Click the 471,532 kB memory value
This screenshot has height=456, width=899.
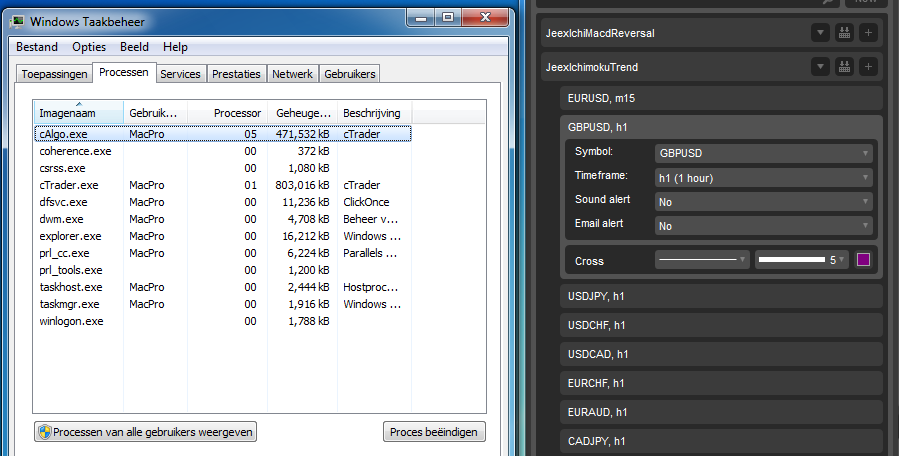tap(302, 134)
